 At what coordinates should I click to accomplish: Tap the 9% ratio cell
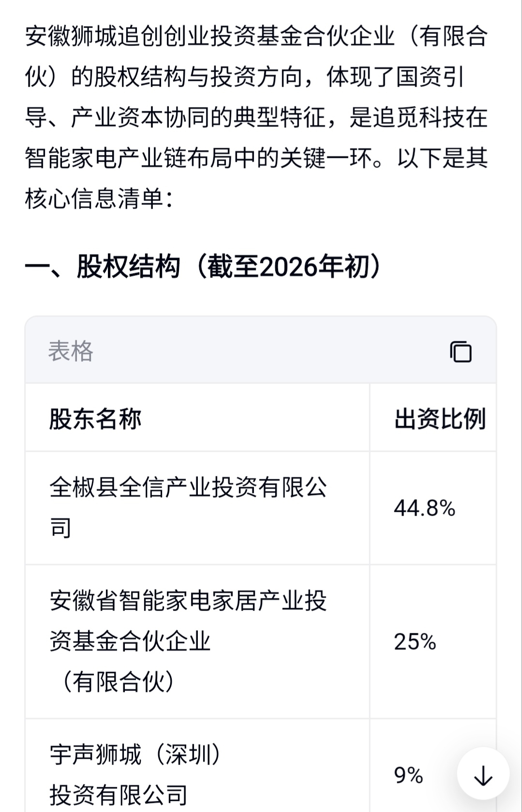(x=408, y=775)
